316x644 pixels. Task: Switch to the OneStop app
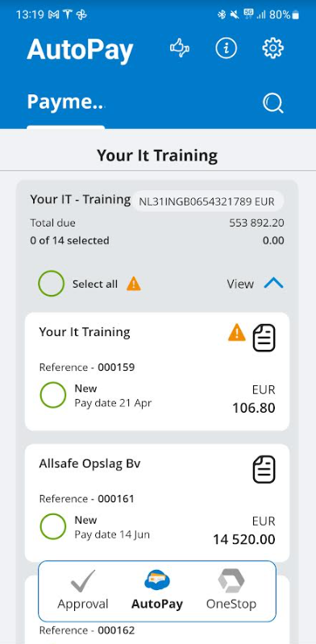coord(231,591)
